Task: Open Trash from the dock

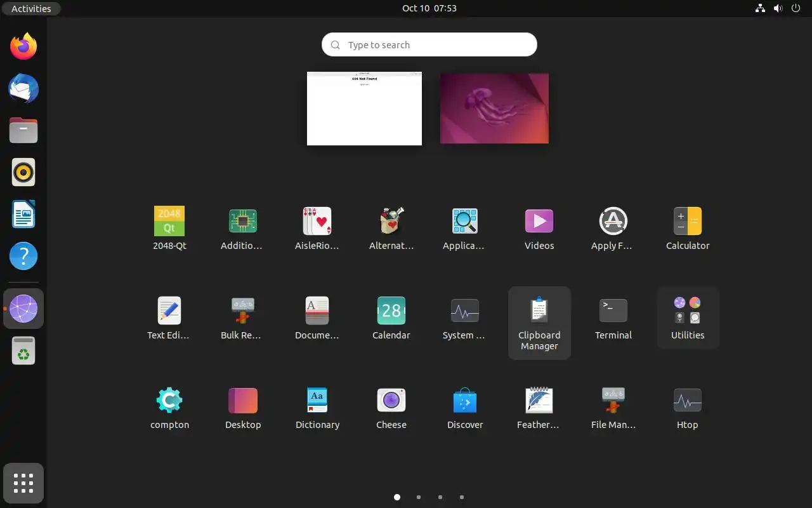Action: pyautogui.click(x=23, y=351)
